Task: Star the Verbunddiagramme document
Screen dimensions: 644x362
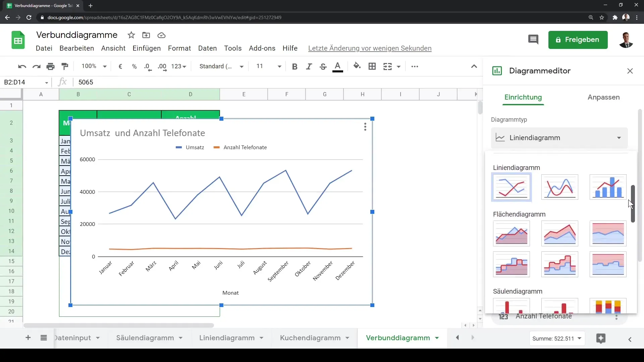Action: point(131,35)
